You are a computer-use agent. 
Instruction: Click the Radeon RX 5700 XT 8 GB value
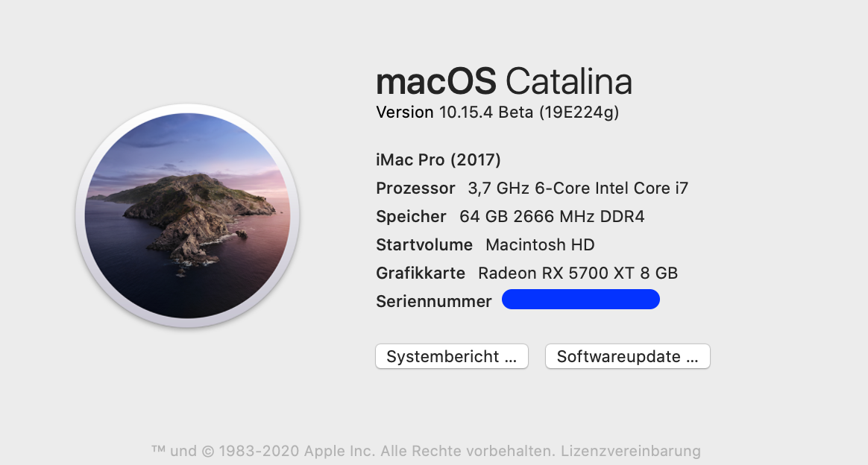(x=578, y=273)
